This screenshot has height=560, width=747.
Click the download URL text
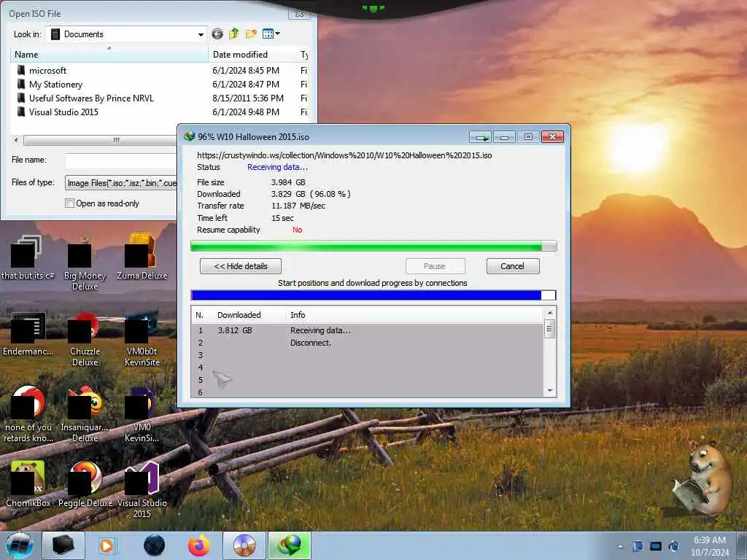point(344,155)
